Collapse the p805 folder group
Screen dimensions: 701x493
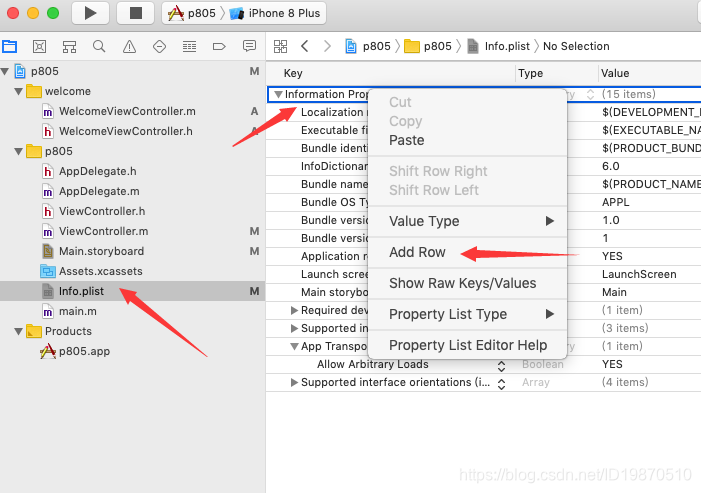coord(18,152)
